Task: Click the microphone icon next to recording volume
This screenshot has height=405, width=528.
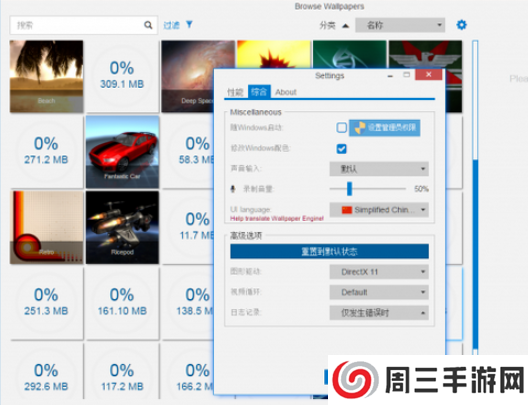Action: [233, 189]
